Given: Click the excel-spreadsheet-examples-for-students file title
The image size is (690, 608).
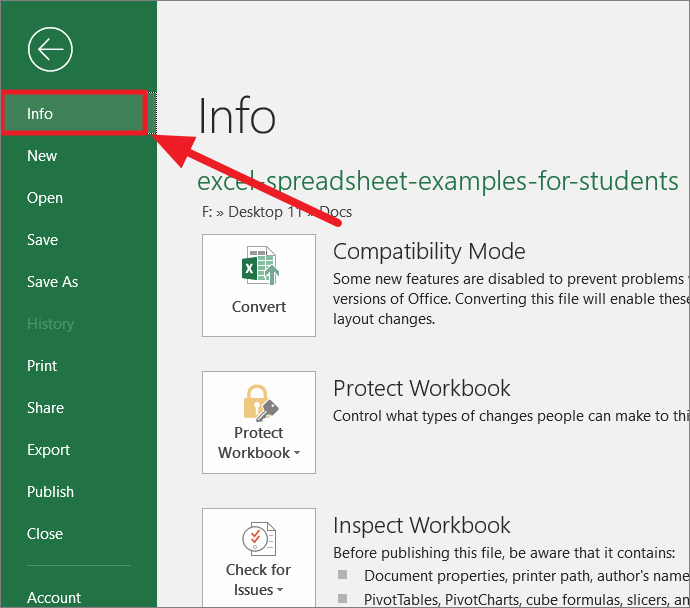Looking at the screenshot, I should click(437, 181).
